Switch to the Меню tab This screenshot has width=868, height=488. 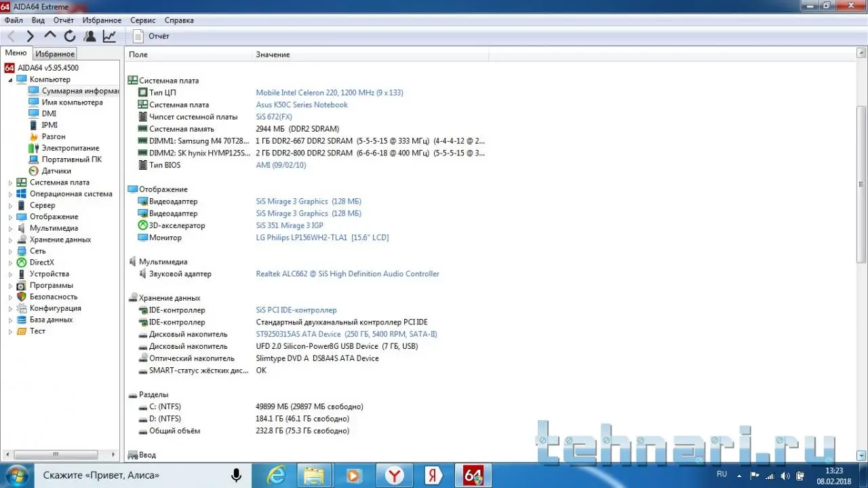point(16,53)
